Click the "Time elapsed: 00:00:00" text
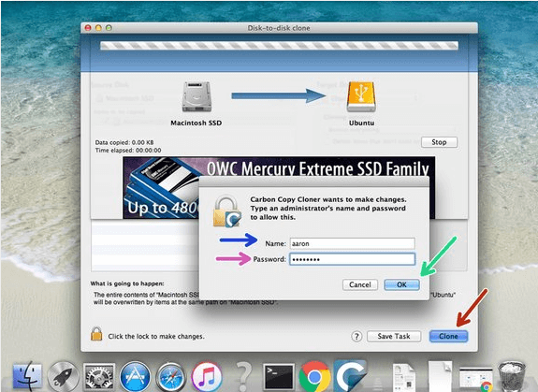 coord(128,151)
